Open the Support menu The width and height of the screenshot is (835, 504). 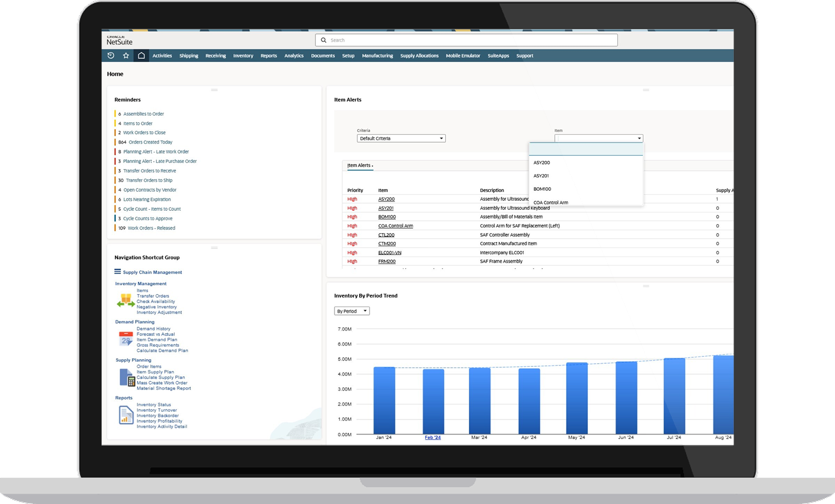point(525,56)
